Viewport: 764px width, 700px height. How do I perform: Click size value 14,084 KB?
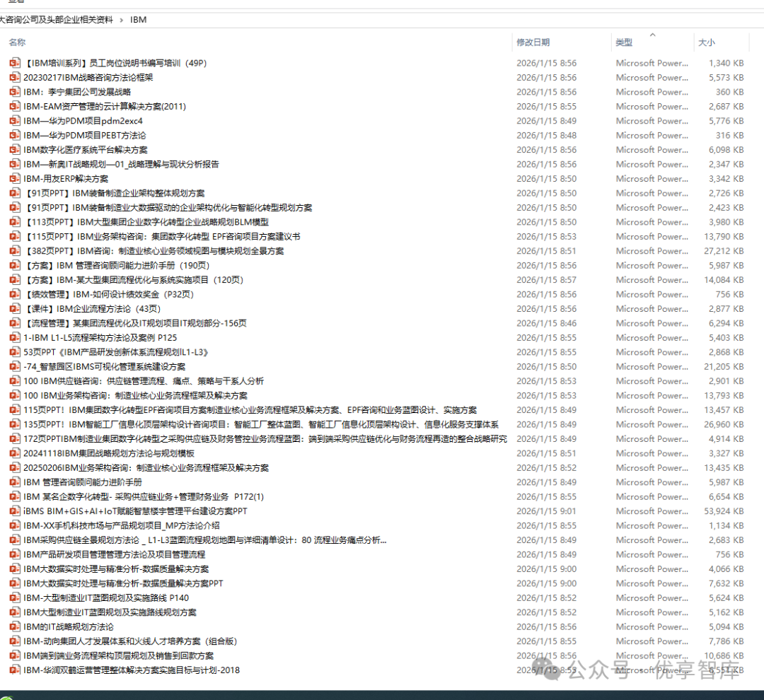click(x=724, y=279)
